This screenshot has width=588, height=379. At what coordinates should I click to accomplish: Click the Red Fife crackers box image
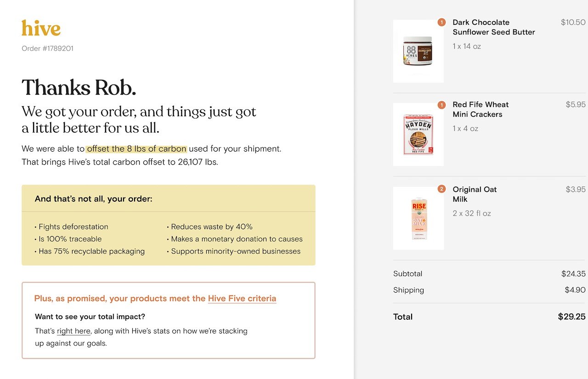click(x=418, y=134)
